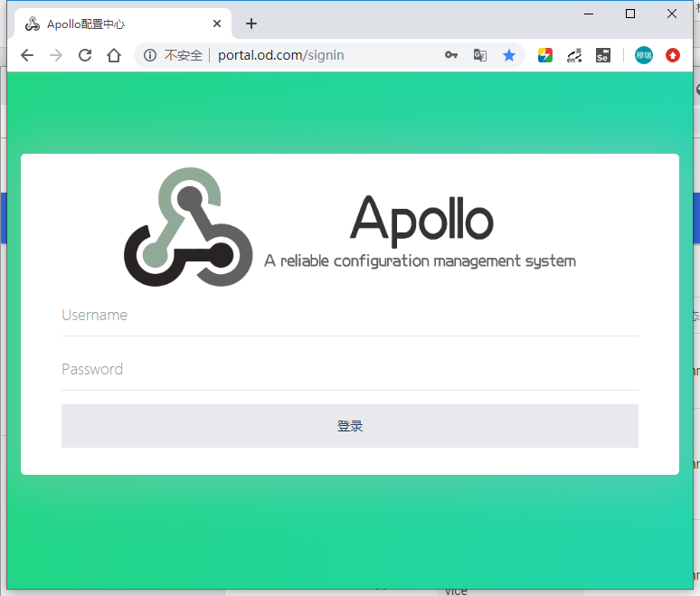This screenshot has height=596, width=700.
Task: Click the 不安全 security label
Action: (183, 55)
